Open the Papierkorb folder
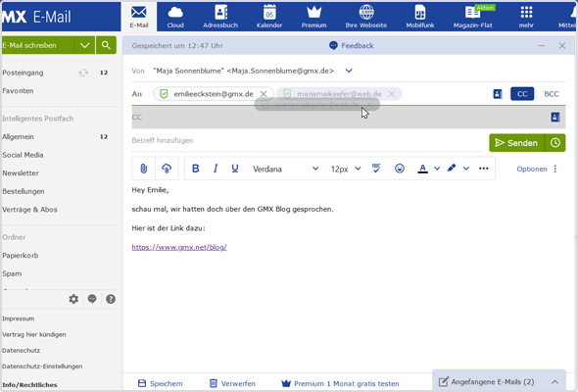The width and height of the screenshot is (578, 392). [x=21, y=256]
